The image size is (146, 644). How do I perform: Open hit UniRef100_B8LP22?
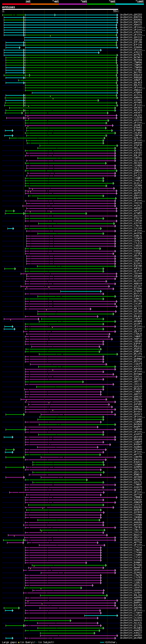click(x=131, y=85)
